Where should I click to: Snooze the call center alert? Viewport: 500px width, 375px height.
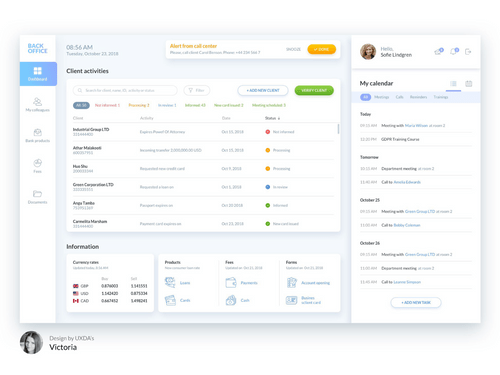click(x=293, y=49)
